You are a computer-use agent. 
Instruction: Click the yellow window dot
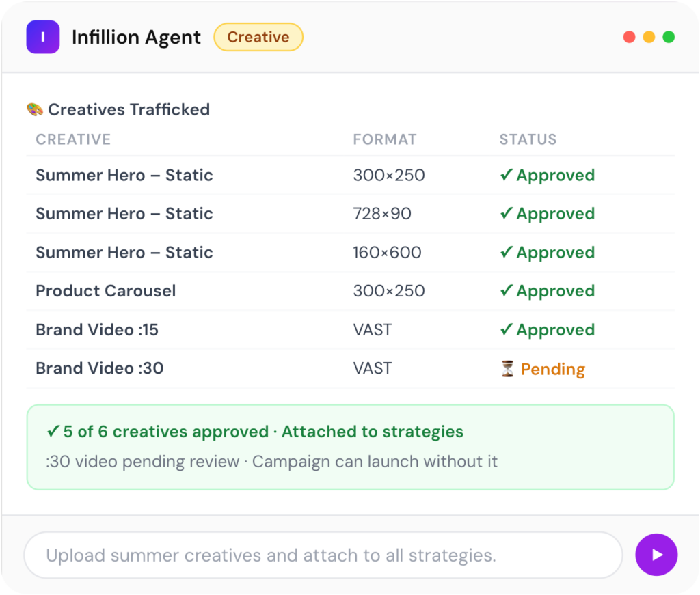(x=649, y=37)
